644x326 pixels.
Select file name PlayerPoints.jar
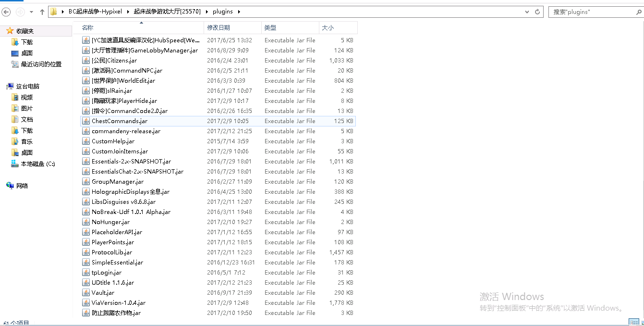tap(113, 242)
